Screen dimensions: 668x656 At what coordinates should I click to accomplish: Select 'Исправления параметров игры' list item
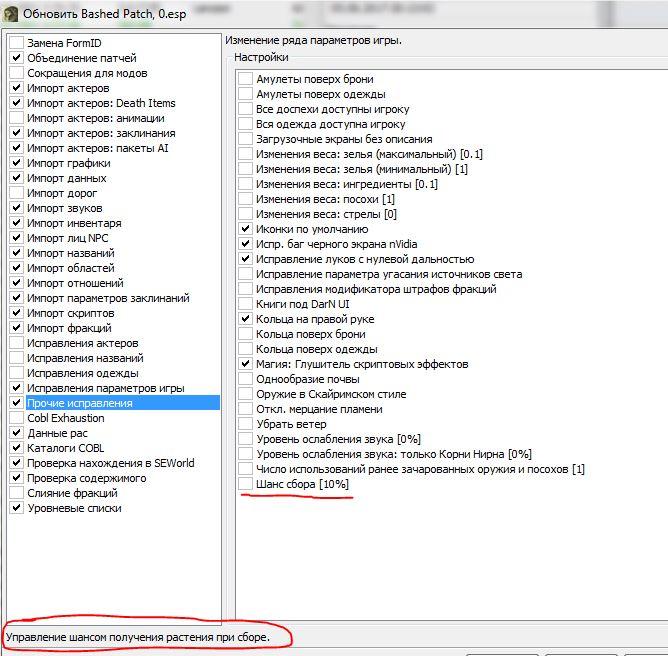pyautogui.click(x=105, y=388)
